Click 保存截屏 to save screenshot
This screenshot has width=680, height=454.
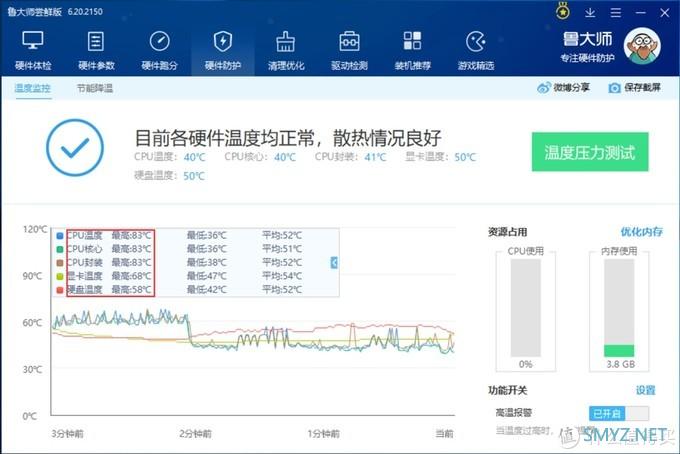(x=634, y=88)
